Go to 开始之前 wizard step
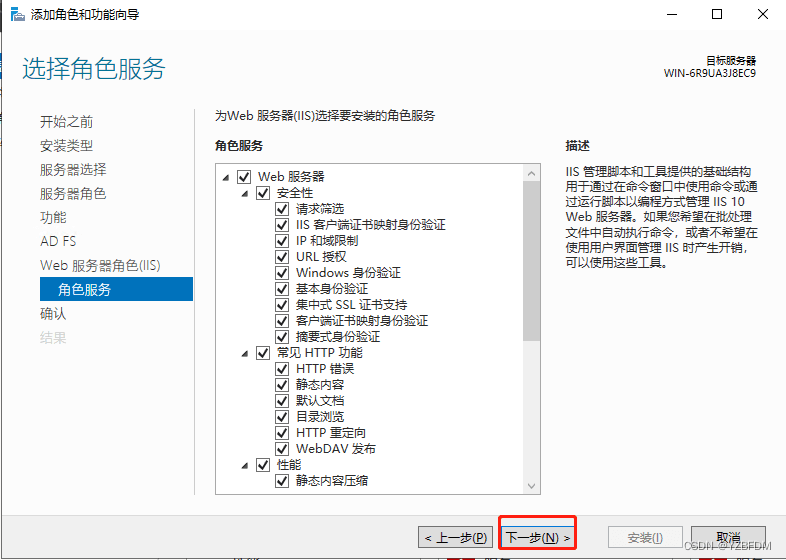Image resolution: width=786 pixels, height=560 pixels. point(67,122)
